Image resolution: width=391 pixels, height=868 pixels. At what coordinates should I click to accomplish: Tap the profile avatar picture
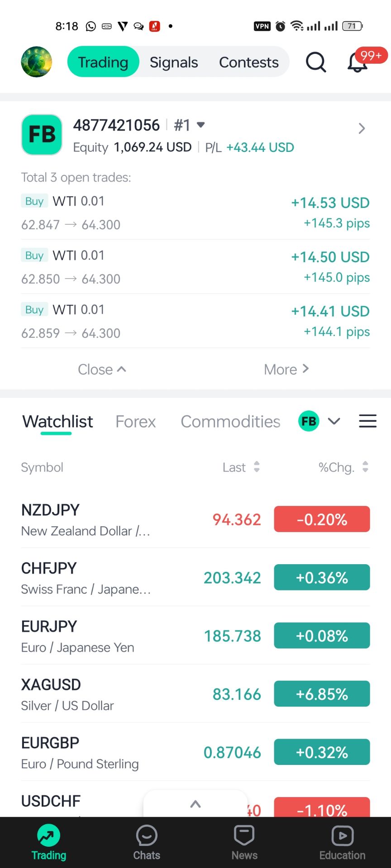(x=37, y=62)
